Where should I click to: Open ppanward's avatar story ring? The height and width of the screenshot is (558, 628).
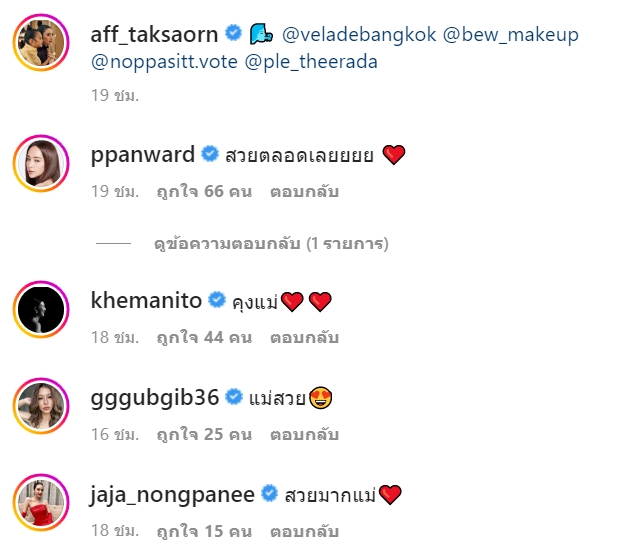click(x=41, y=163)
